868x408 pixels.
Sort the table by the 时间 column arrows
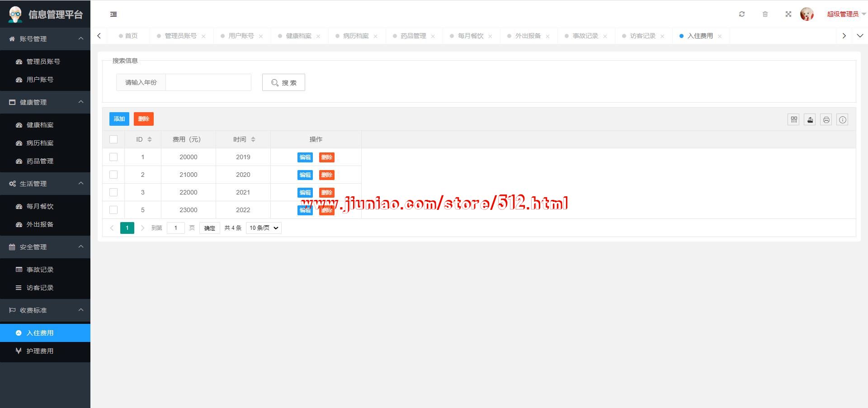tap(253, 139)
